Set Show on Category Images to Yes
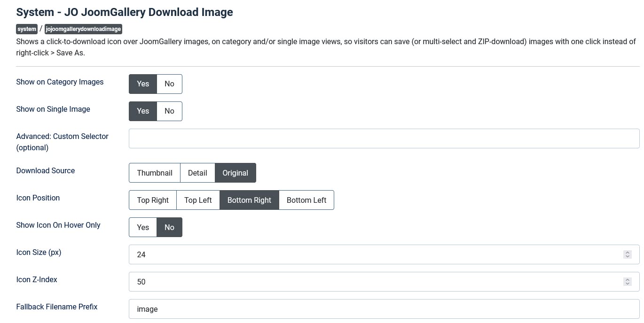644x323 pixels. [143, 84]
